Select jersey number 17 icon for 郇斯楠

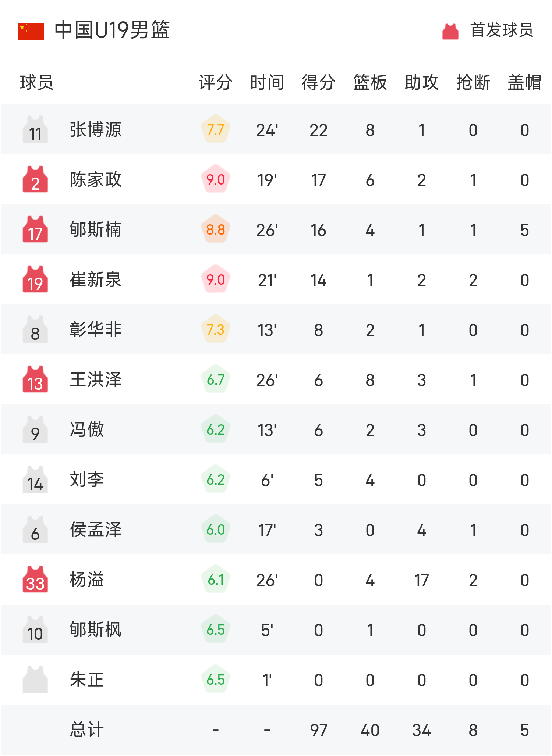pyautogui.click(x=35, y=230)
